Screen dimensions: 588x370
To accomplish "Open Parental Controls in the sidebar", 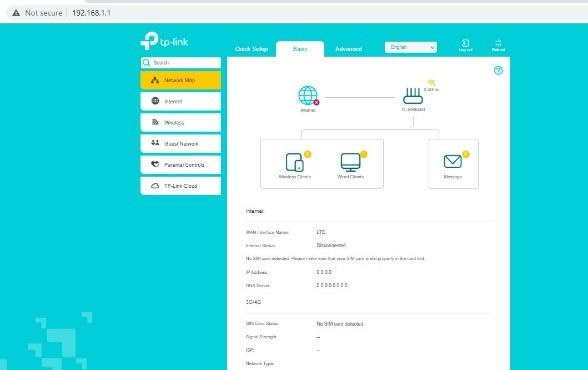I will (x=181, y=165).
